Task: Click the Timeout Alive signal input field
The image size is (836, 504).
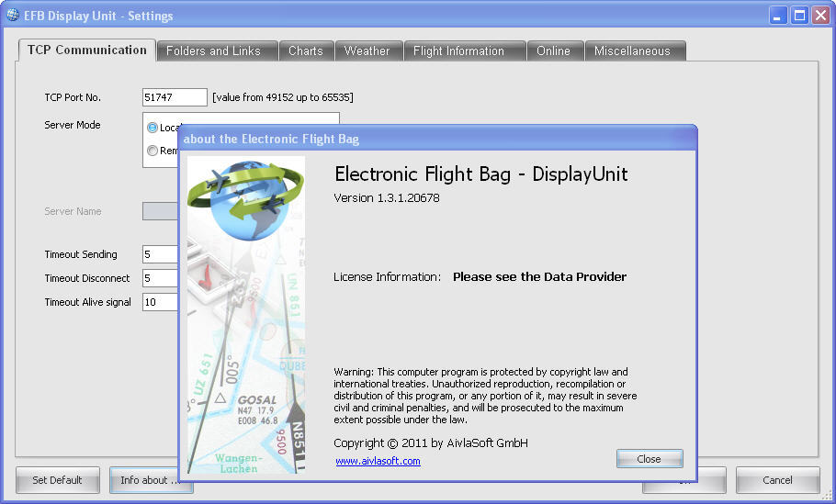Action: [x=160, y=302]
